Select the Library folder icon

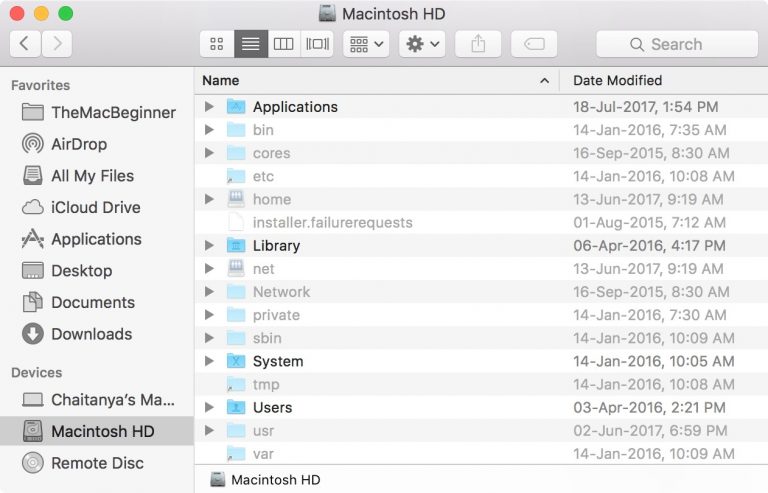tap(236, 245)
